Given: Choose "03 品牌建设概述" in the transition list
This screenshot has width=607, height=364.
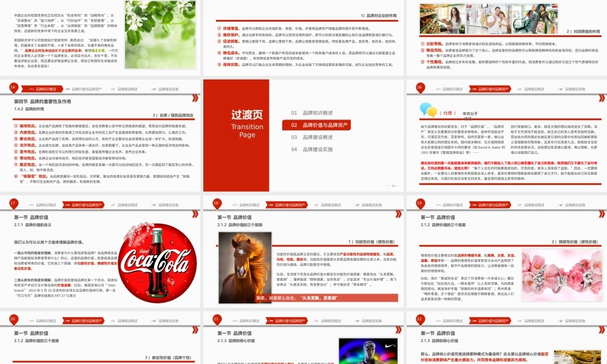Looking at the screenshot, I should (x=312, y=137).
